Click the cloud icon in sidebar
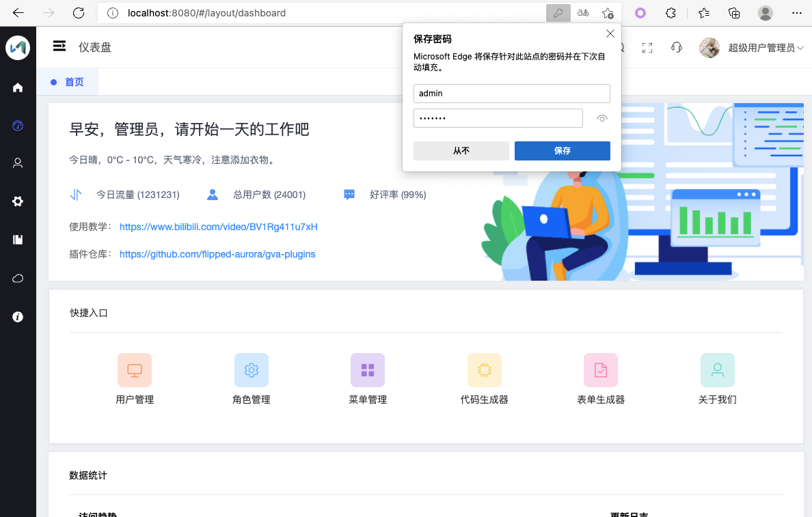This screenshot has height=517, width=812. coord(18,279)
